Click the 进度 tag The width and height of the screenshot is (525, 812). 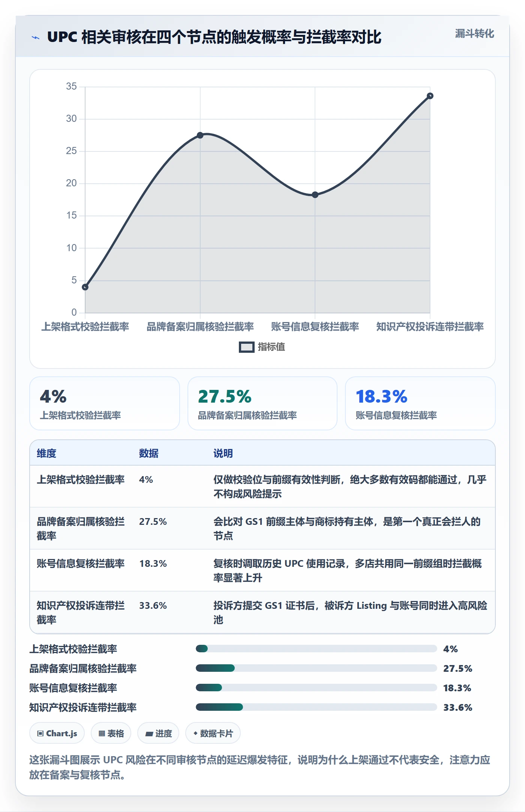(x=158, y=733)
